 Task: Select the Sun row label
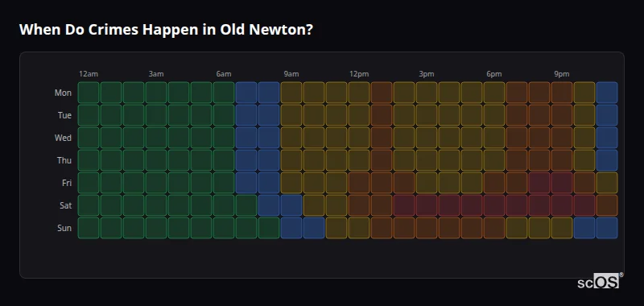click(64, 229)
